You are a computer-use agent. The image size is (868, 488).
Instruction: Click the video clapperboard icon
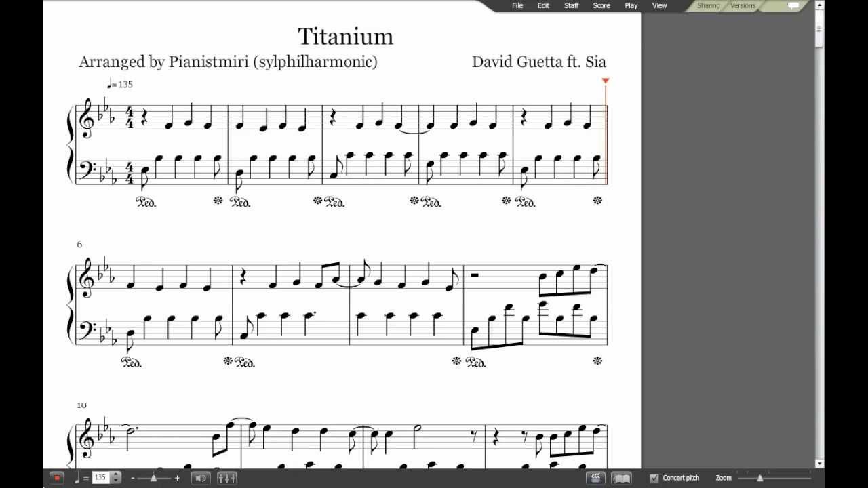click(595, 478)
